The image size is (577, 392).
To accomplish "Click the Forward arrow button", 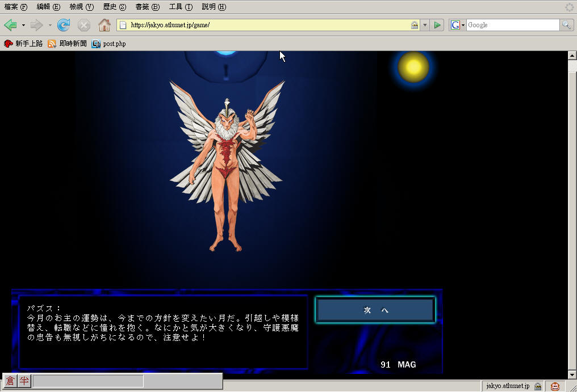I will click(36, 25).
